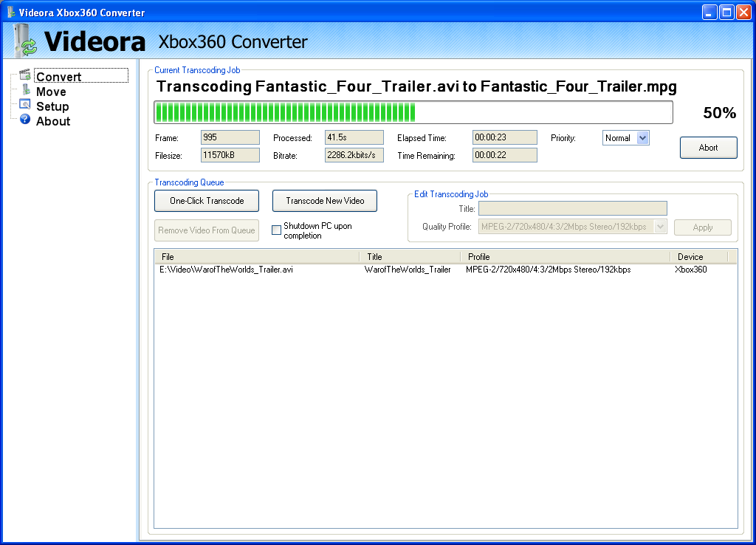Open the Setup section
This screenshot has width=756, height=545.
coord(52,106)
